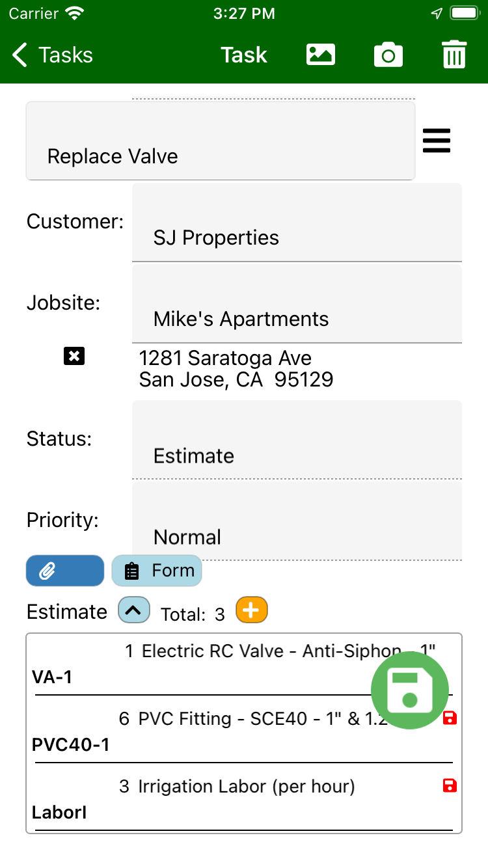Tap the blue paperclip attachment button
The height and width of the screenshot is (868, 488).
65,571
